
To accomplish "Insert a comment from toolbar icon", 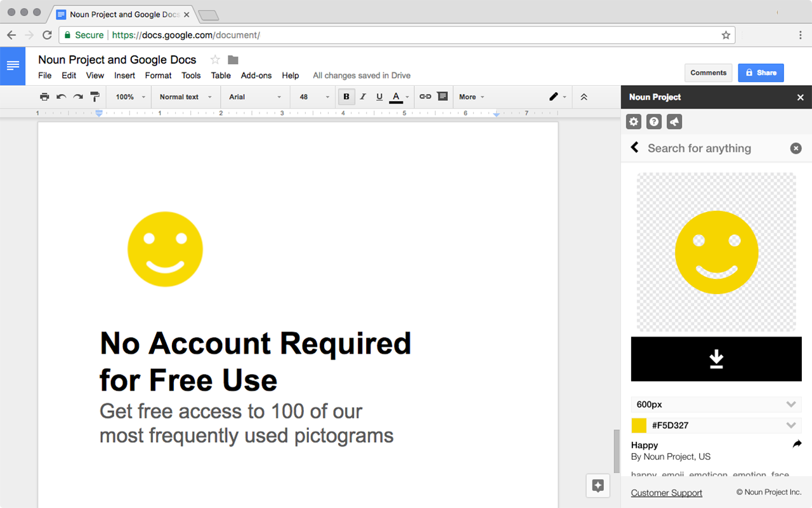I will [x=442, y=97].
